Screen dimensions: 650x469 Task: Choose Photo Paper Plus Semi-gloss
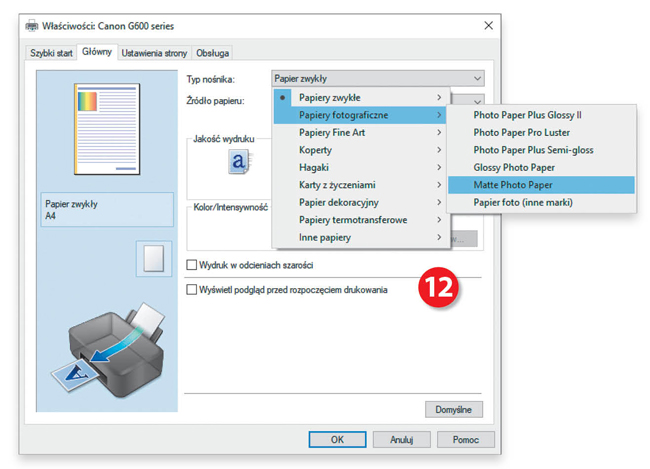click(x=541, y=150)
